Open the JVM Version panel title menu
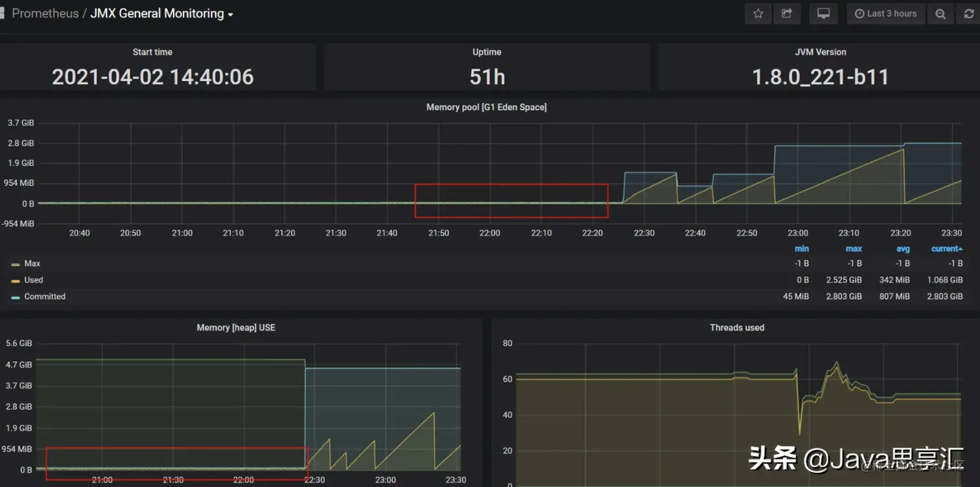Screen dimensions: 980x487 [x=821, y=52]
